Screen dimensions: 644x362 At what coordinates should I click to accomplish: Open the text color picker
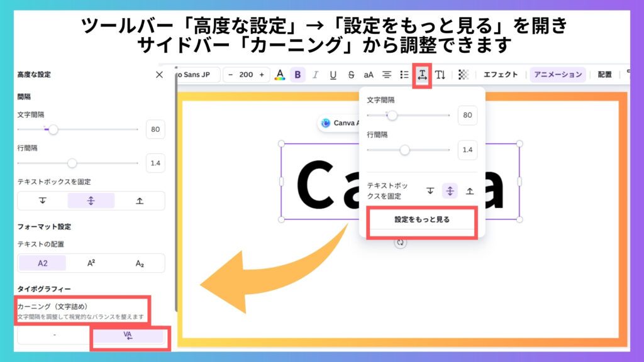(280, 75)
